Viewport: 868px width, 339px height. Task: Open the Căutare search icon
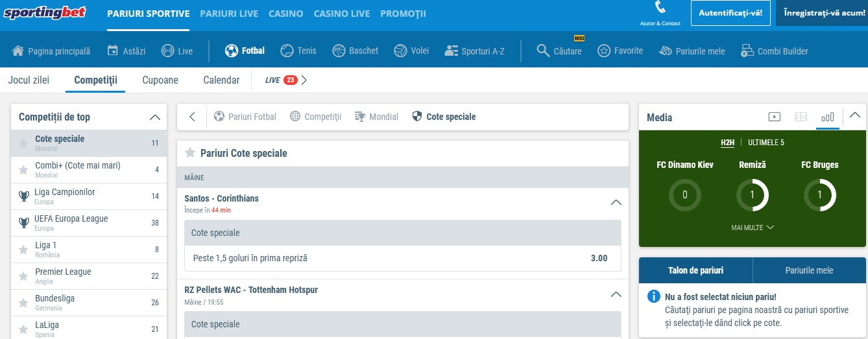[543, 51]
